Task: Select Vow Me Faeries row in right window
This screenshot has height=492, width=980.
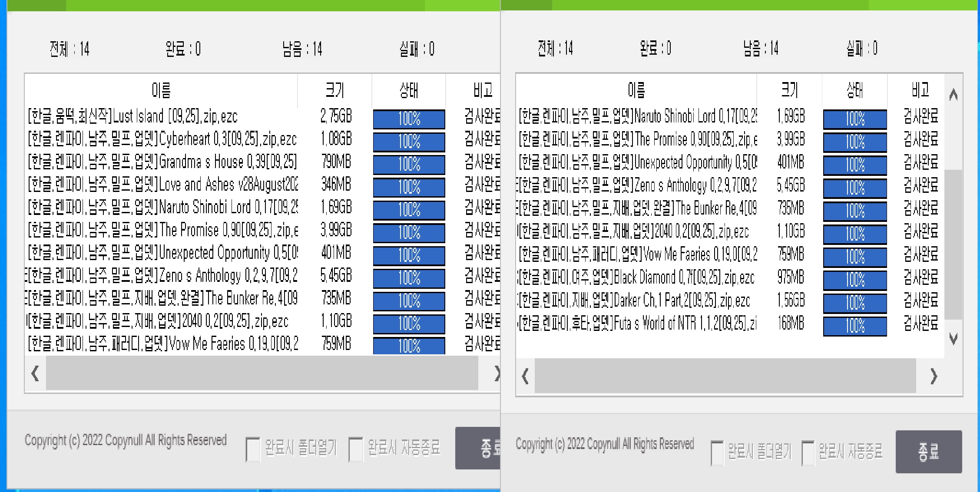Action: pos(730,254)
